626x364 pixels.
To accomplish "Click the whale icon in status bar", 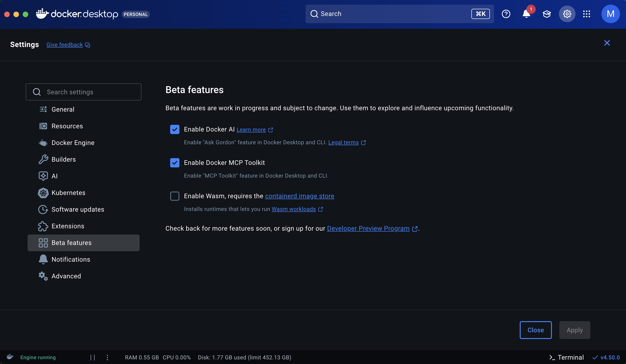I will 10,357.
